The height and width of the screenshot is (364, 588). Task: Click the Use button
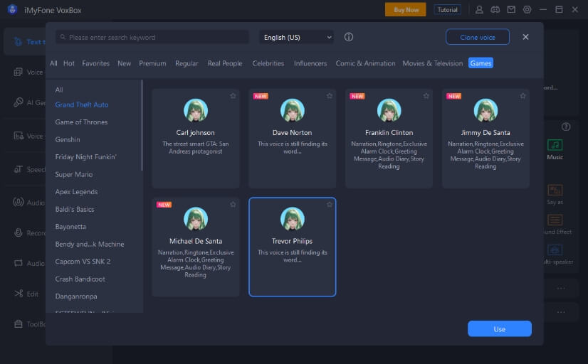point(499,328)
